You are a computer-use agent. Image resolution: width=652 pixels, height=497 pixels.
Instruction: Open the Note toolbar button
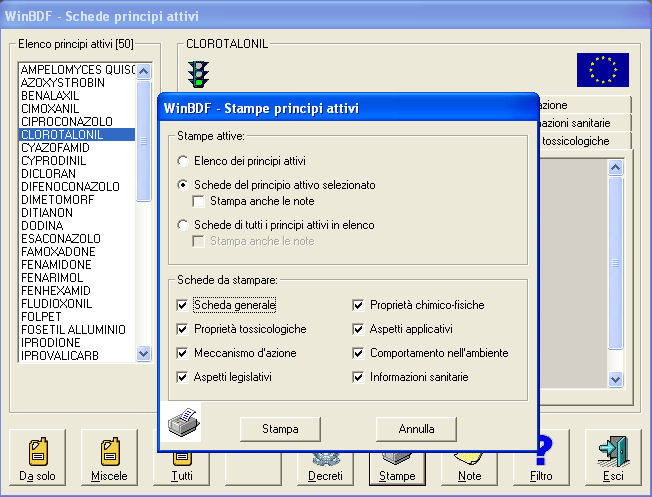point(469,469)
